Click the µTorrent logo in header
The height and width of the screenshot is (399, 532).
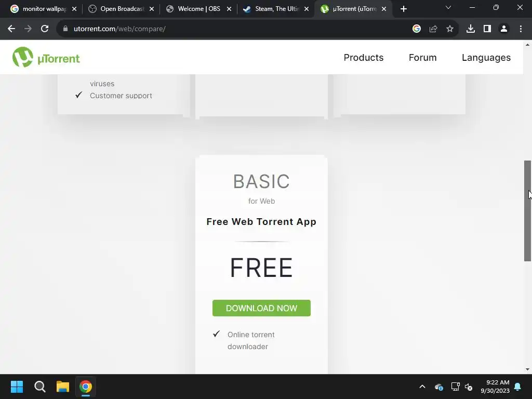46,57
